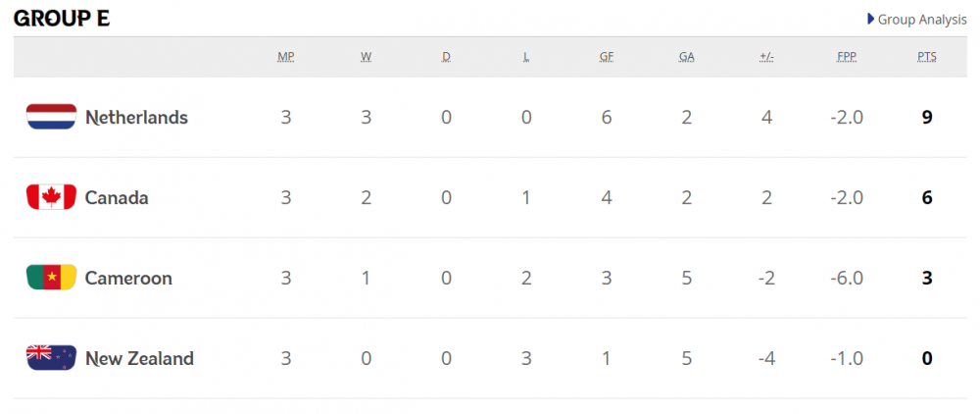The width and height of the screenshot is (980, 414).
Task: Open the Cameroon team name link
Action: coord(128,278)
